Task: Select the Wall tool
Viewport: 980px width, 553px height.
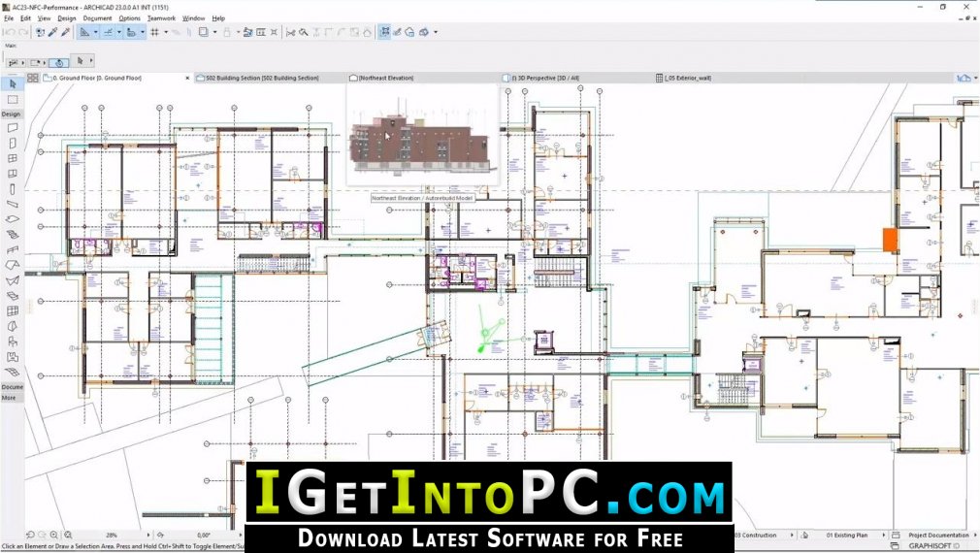Action: tap(13, 127)
